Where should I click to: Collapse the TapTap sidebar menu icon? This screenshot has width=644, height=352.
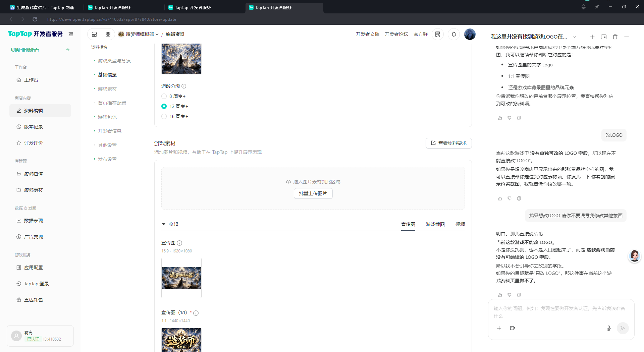click(x=71, y=34)
